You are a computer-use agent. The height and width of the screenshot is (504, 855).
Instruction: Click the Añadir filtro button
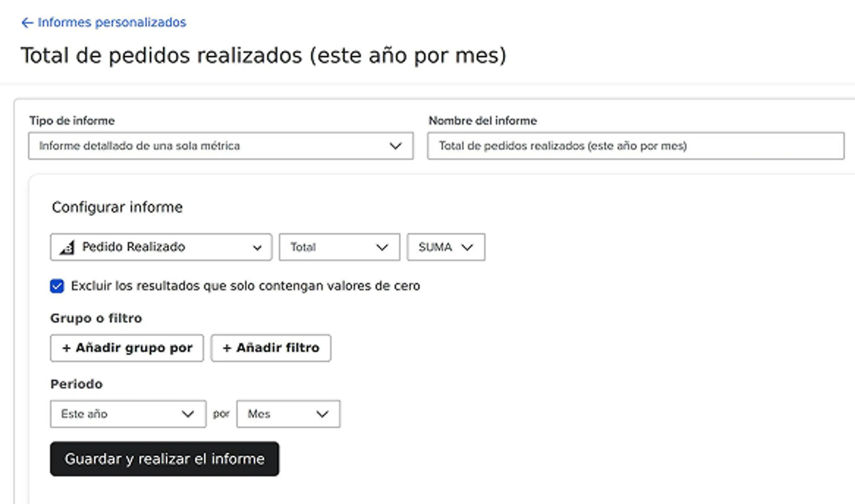271,348
